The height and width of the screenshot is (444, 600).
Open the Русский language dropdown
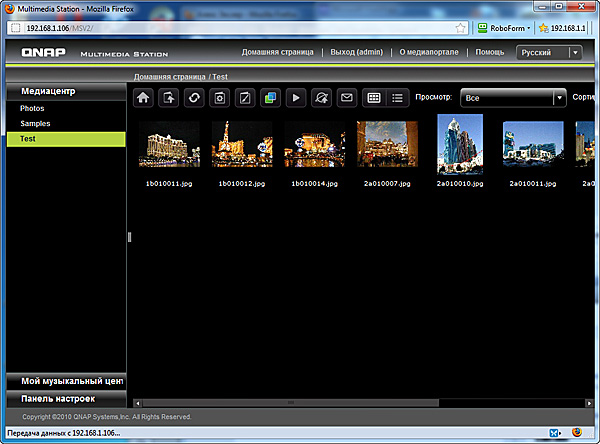[547, 52]
